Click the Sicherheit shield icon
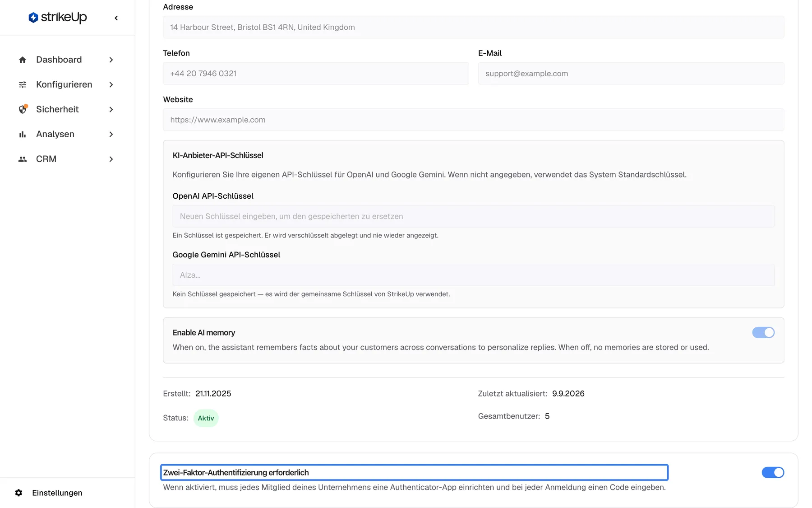This screenshot has width=812, height=508. coord(23,109)
